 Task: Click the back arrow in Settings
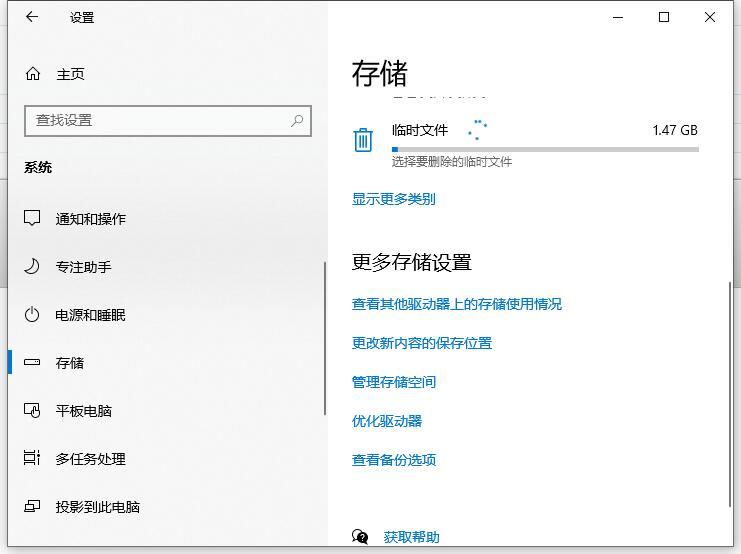pyautogui.click(x=32, y=17)
